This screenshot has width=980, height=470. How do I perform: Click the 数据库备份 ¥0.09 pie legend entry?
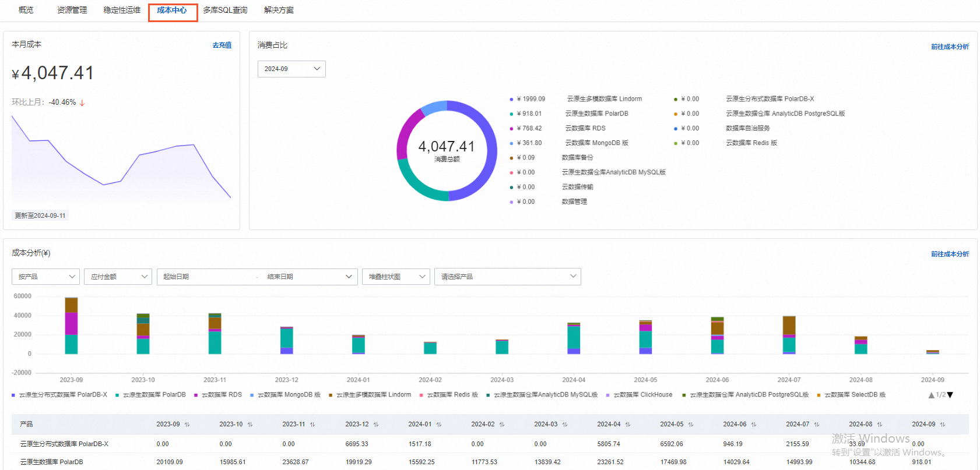[551, 158]
